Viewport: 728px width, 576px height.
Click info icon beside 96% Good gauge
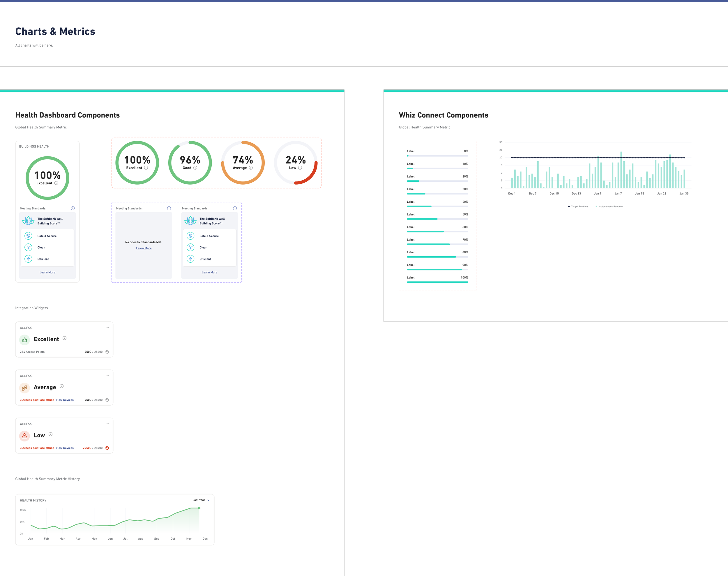coord(195,168)
